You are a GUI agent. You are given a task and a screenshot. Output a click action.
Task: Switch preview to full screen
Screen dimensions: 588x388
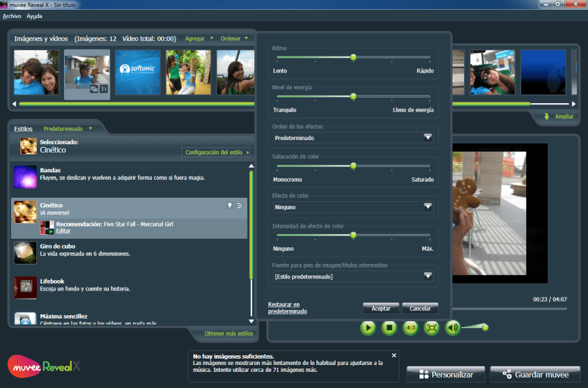pyautogui.click(x=432, y=328)
